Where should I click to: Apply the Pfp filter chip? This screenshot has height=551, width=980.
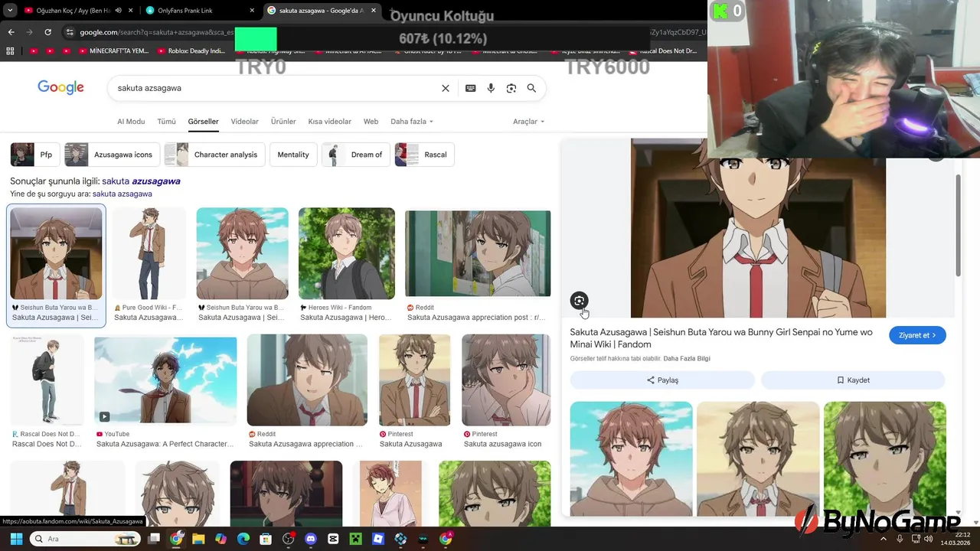click(35, 155)
